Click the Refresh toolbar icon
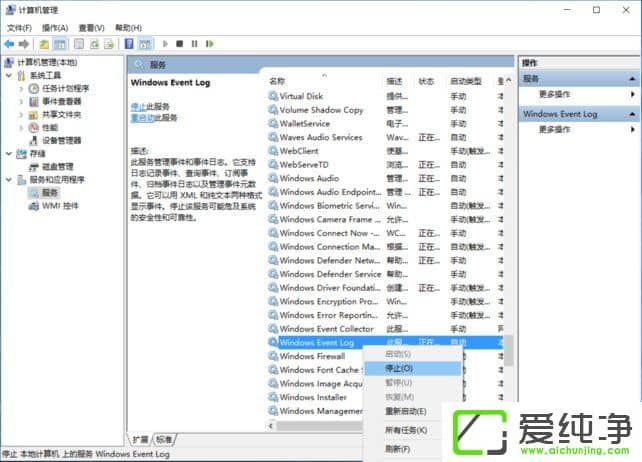Image resolution: width=642 pixels, height=462 pixels. point(94,43)
